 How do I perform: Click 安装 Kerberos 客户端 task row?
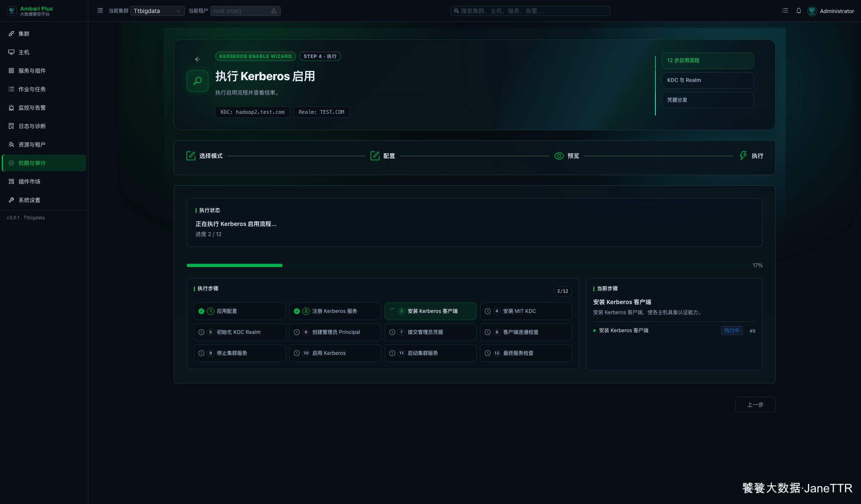click(674, 331)
